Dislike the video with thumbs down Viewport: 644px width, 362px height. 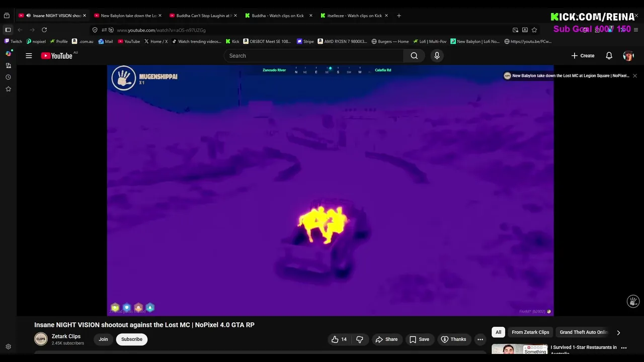click(360, 339)
